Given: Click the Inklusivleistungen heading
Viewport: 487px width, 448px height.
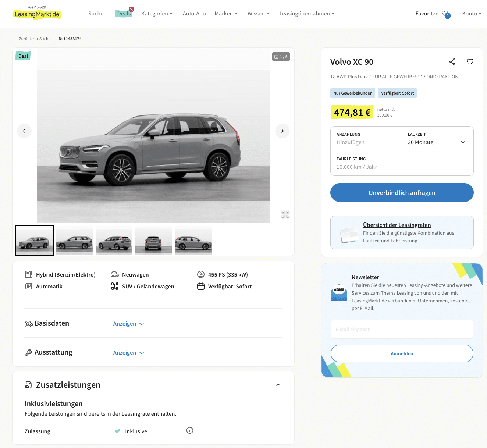Looking at the screenshot, I should pos(53,403).
